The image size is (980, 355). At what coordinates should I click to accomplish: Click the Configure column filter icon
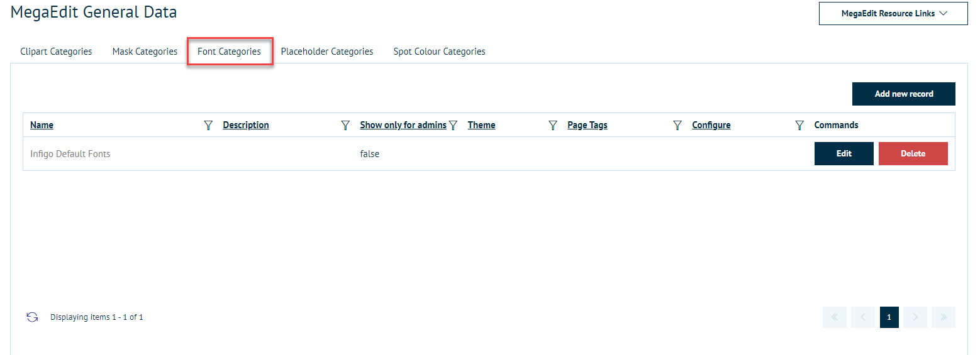pyautogui.click(x=799, y=125)
